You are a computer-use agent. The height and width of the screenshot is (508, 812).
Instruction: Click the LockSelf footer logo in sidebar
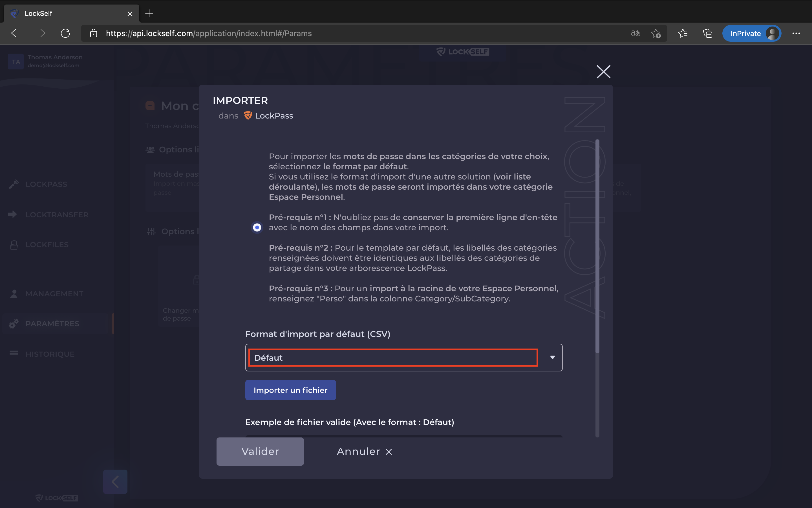(x=57, y=498)
